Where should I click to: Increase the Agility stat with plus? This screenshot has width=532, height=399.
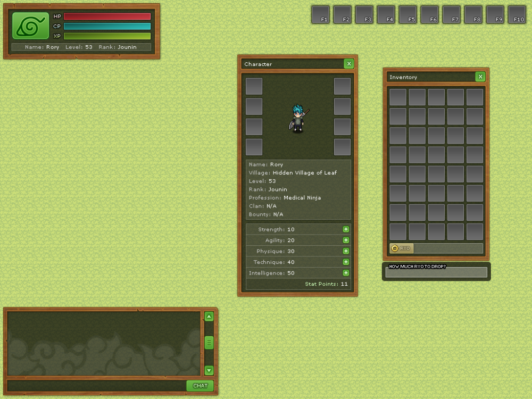coord(346,240)
